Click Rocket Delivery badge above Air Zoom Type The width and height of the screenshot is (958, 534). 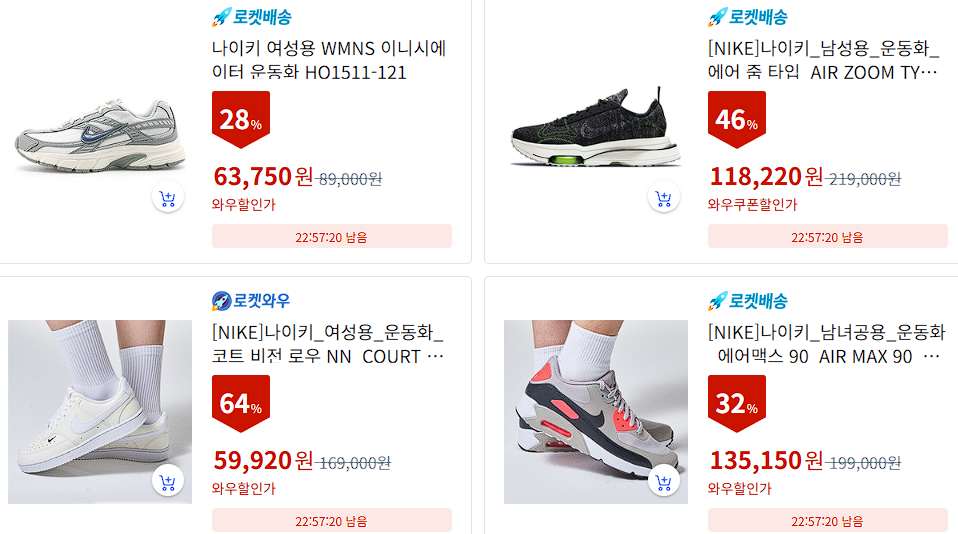(748, 17)
